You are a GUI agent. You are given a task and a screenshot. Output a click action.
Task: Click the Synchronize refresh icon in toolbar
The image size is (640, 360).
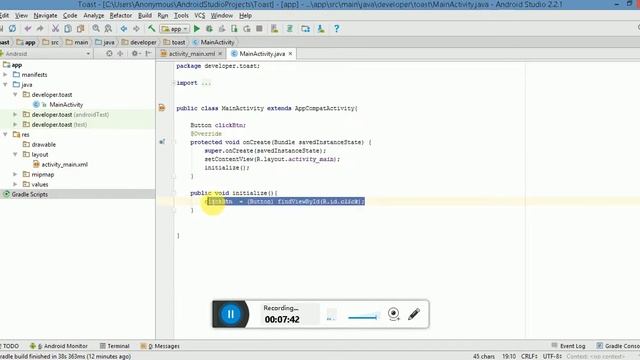[13, 29]
